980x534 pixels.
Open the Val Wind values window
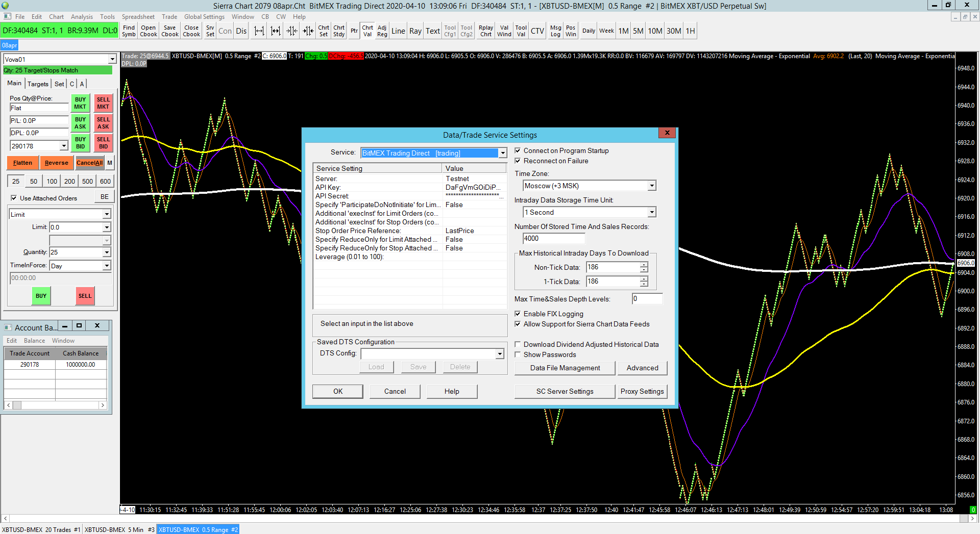tap(504, 31)
